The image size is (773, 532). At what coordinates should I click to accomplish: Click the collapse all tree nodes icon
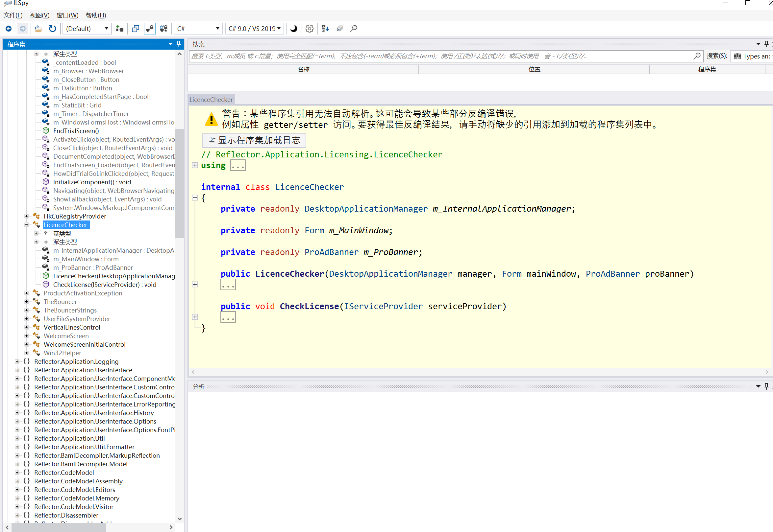(x=339, y=29)
